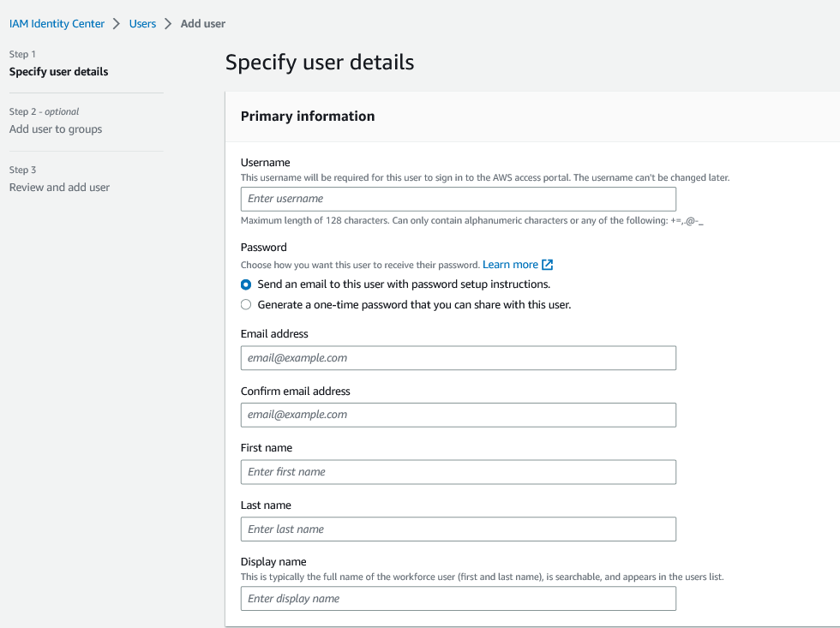Click the chevron after IAM Identity Center breadcrumb

(117, 24)
